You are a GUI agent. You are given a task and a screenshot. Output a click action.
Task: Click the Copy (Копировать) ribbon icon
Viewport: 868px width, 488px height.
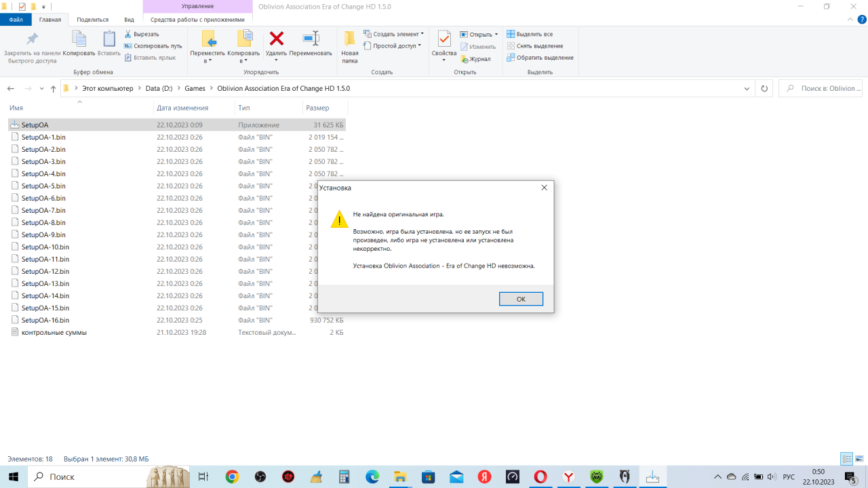79,39
